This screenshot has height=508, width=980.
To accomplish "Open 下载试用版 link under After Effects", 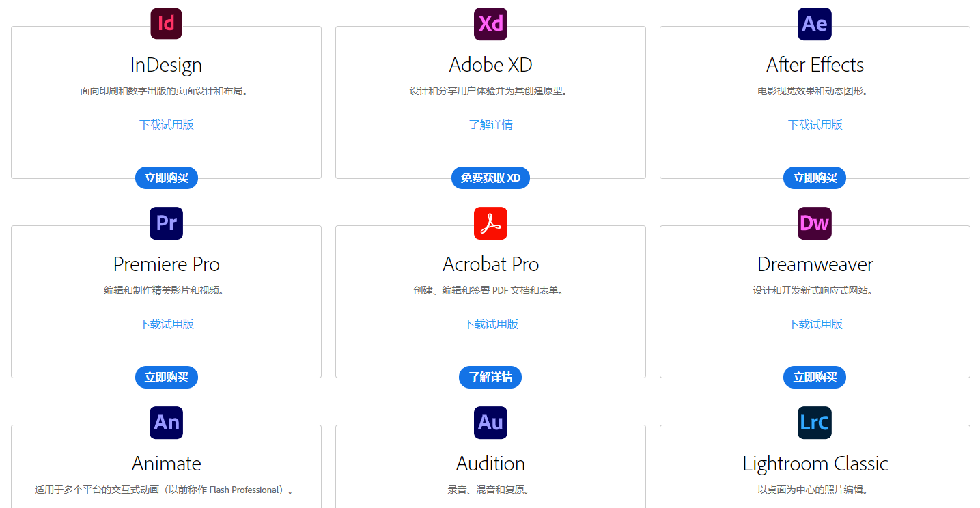I will (x=815, y=125).
